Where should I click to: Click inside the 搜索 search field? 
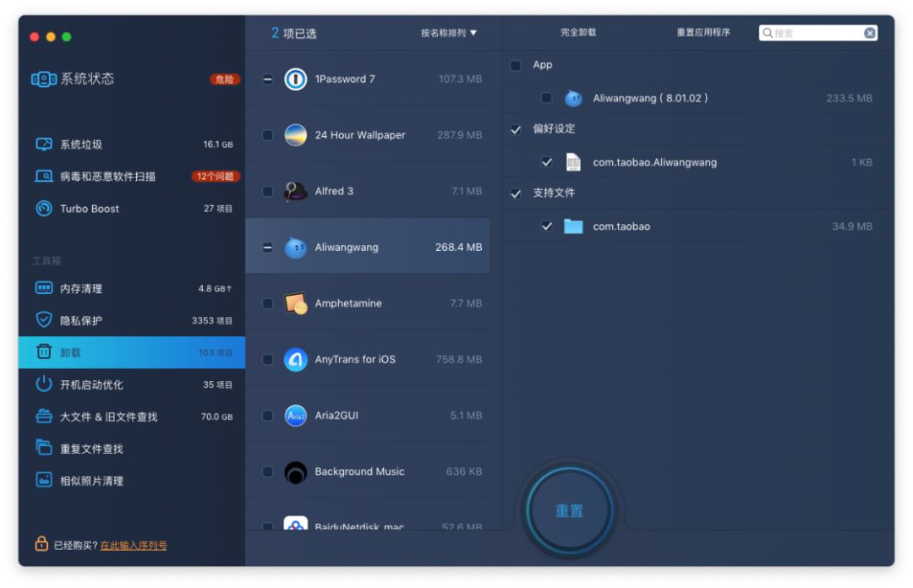coord(818,33)
